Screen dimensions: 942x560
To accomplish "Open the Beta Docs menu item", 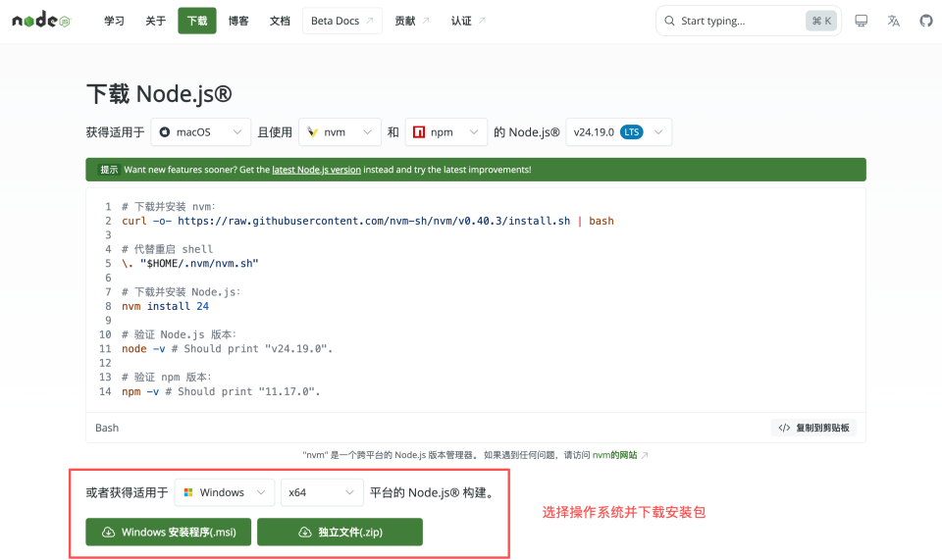I will point(341,21).
